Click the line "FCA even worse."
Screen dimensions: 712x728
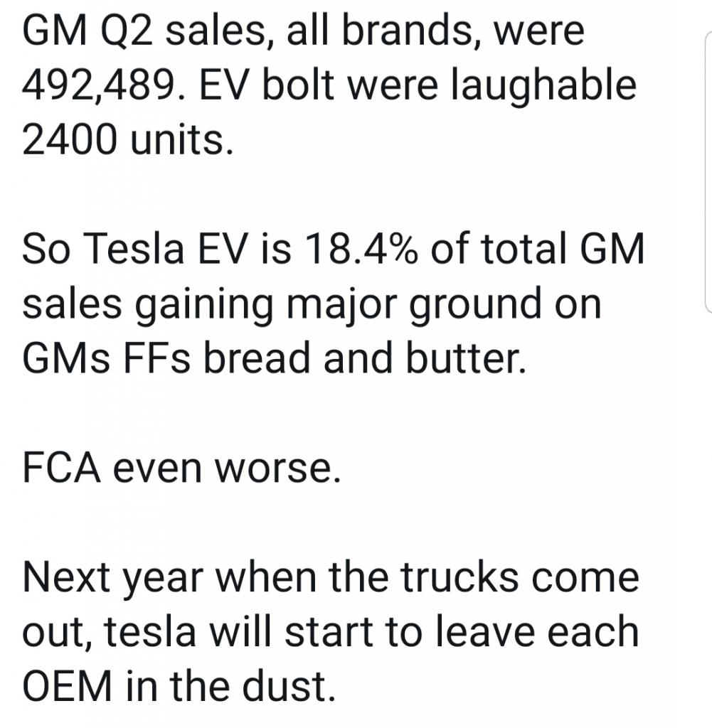coord(182,468)
